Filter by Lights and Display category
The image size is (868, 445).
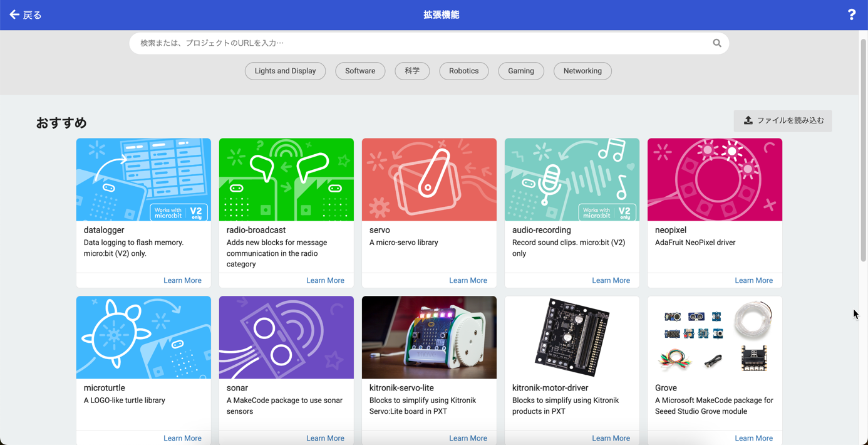coord(285,71)
